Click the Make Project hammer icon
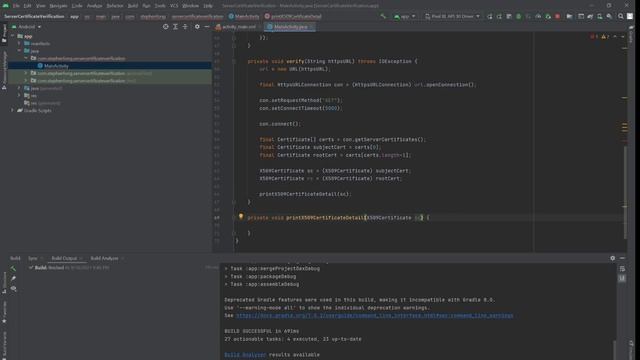The image size is (640, 360). point(383,16)
